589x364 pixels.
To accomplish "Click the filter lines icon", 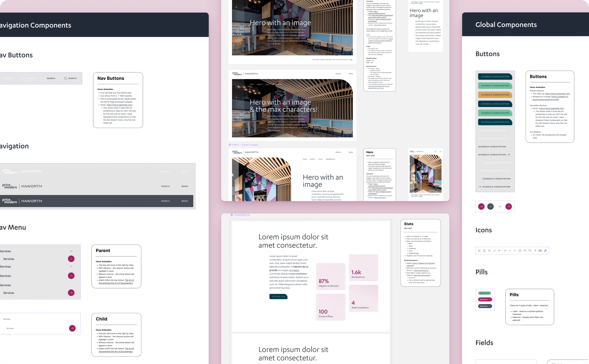I will pos(525,251).
